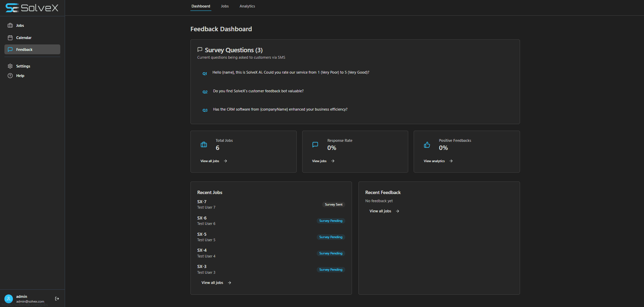The width and height of the screenshot is (644, 307).
Task: Select job SX-7 in Recent Jobs
Action: point(202,202)
